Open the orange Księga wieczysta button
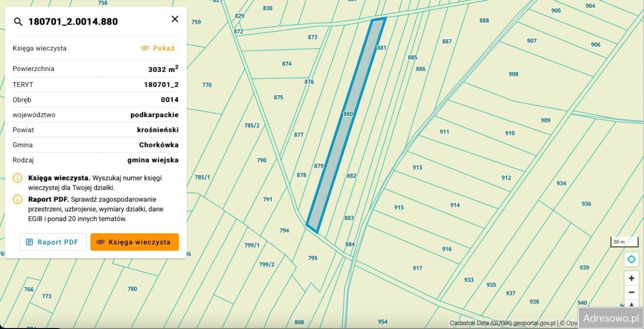644x329 pixels. (x=134, y=242)
